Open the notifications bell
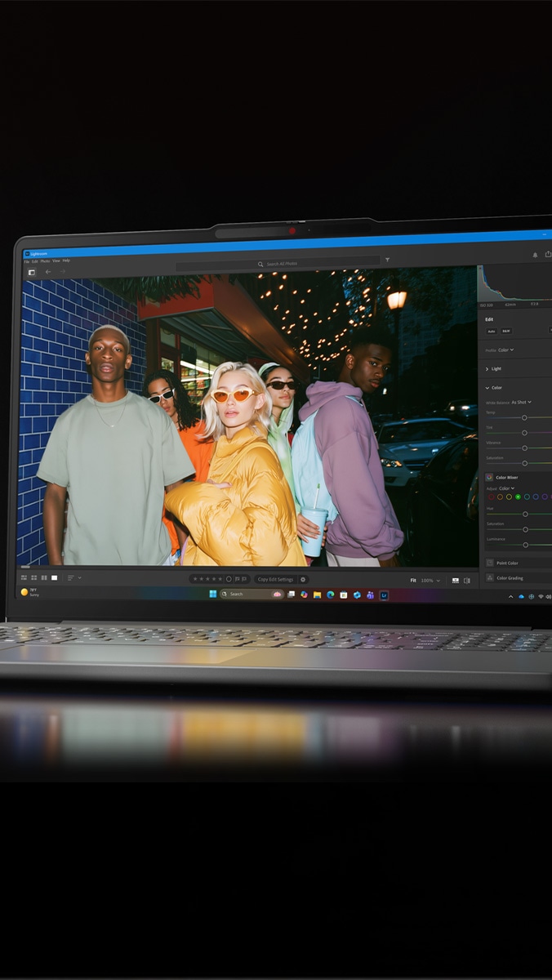 click(535, 255)
